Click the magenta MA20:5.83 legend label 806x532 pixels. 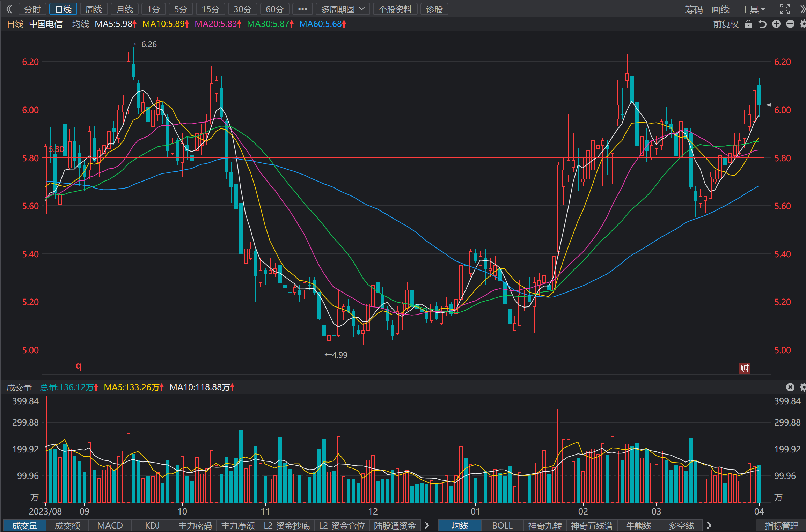click(218, 24)
